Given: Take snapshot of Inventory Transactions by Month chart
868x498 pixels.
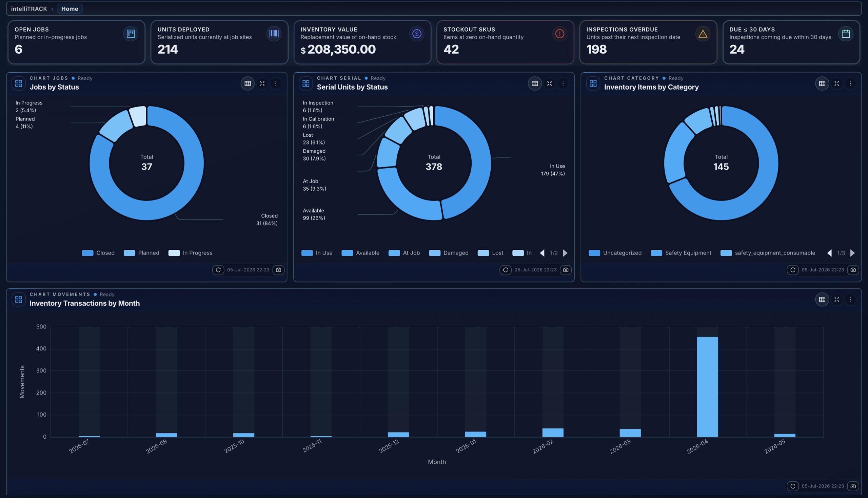Looking at the screenshot, I should pyautogui.click(x=853, y=486).
